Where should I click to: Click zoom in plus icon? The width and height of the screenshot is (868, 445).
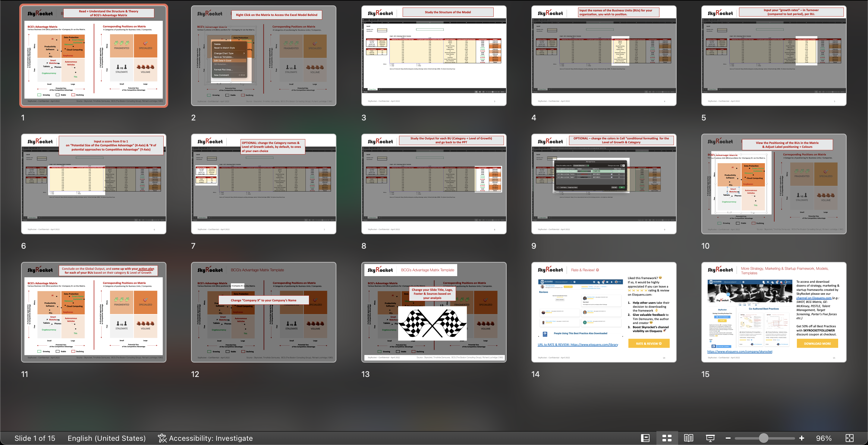(x=802, y=438)
